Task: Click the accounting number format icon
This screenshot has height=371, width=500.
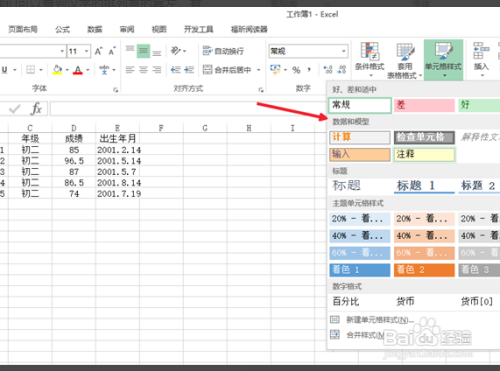Action: (x=275, y=70)
